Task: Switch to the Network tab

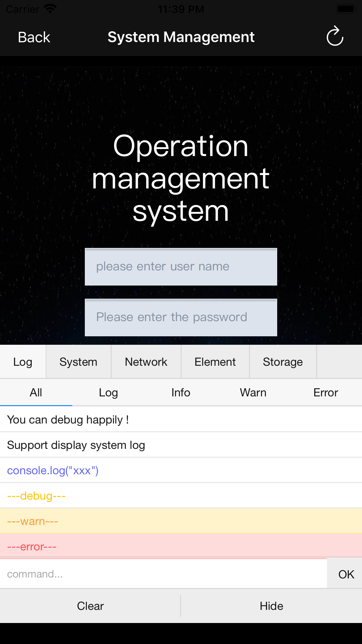Action: (146, 362)
